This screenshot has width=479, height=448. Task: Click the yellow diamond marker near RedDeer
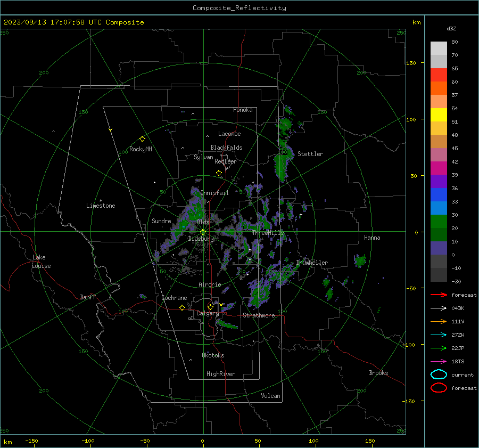[x=219, y=173]
